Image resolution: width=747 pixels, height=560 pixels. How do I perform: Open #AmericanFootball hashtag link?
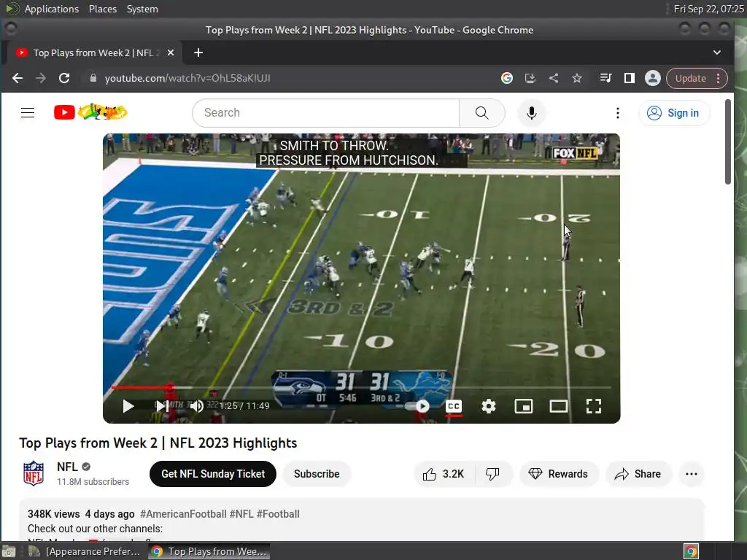[x=183, y=514]
